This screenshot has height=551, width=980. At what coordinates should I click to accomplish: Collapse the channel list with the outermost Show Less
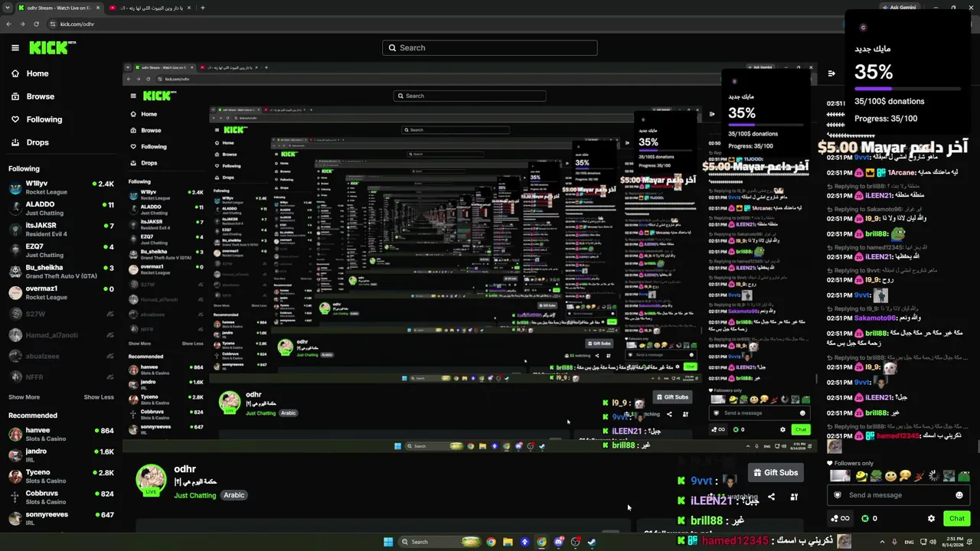click(99, 397)
